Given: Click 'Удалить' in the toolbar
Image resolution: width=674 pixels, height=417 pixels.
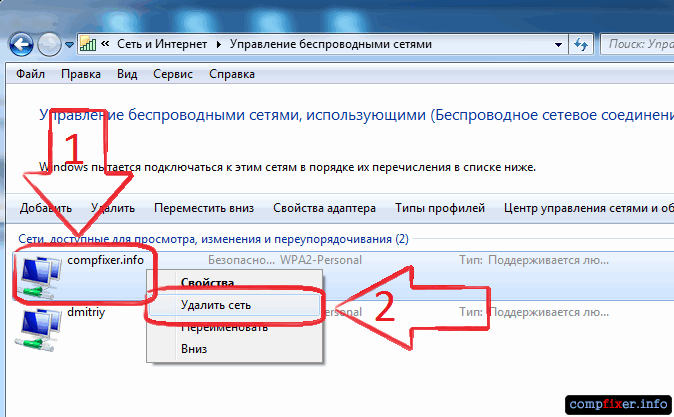Looking at the screenshot, I should point(113,208).
